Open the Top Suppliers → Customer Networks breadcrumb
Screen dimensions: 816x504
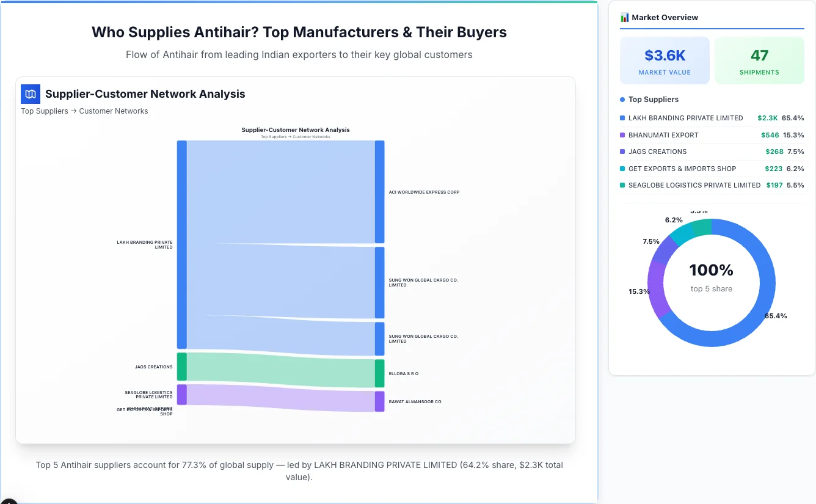pyautogui.click(x=84, y=111)
